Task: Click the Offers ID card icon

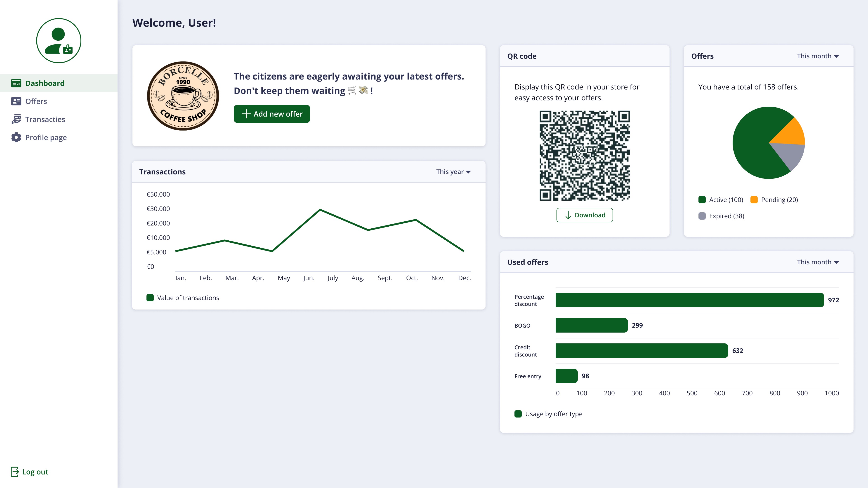Action: (16, 101)
